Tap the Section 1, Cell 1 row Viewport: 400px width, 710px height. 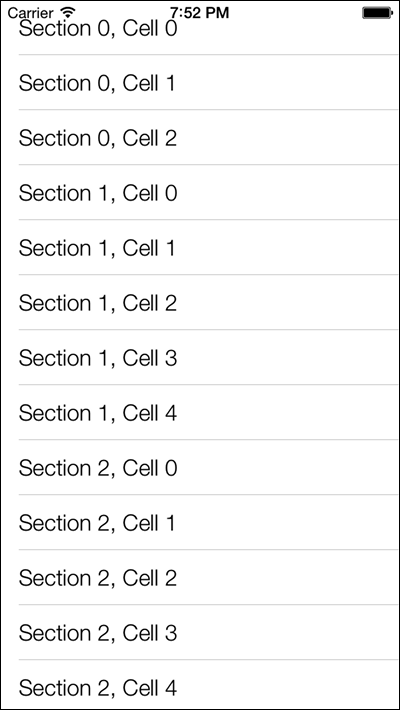tap(200, 247)
